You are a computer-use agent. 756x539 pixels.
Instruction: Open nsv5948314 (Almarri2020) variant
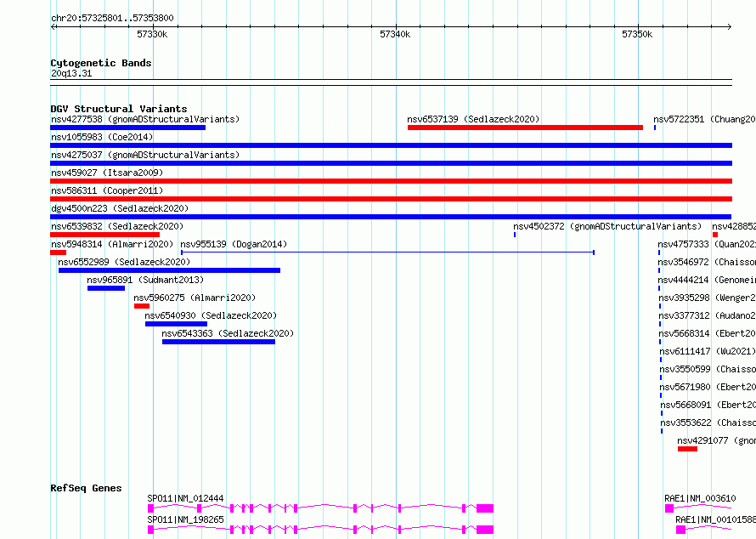(x=112, y=244)
